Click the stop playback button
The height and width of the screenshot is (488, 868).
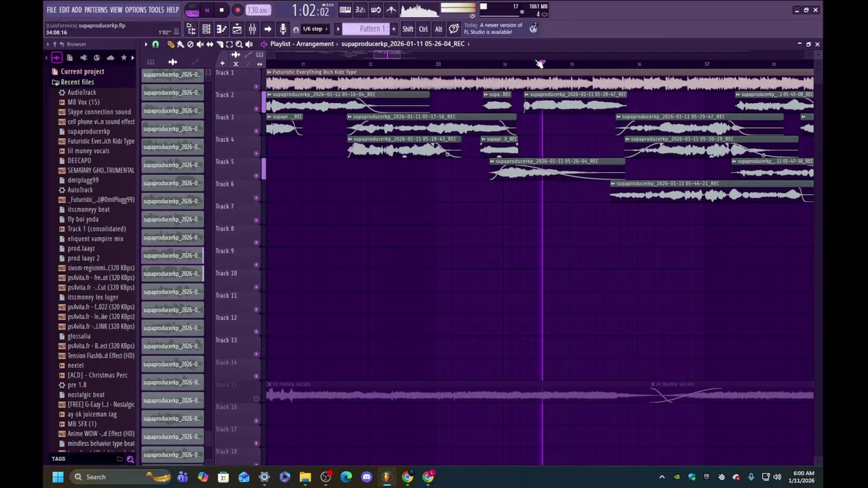pyautogui.click(x=222, y=10)
